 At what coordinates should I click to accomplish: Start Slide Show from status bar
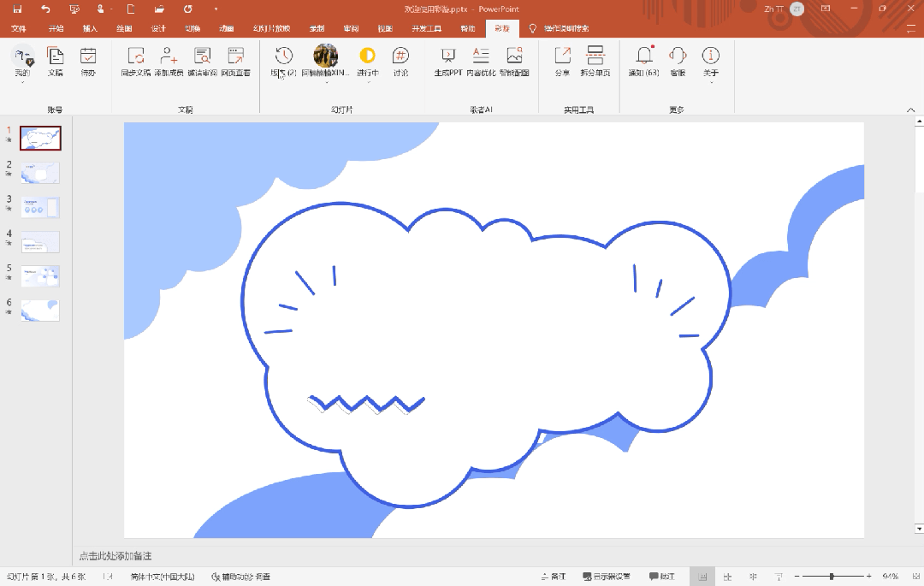coord(779,577)
